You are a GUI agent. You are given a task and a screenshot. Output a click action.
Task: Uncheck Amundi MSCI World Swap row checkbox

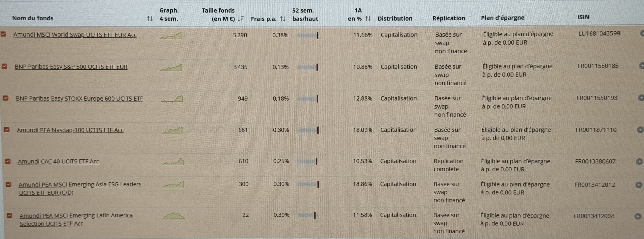coord(3,34)
